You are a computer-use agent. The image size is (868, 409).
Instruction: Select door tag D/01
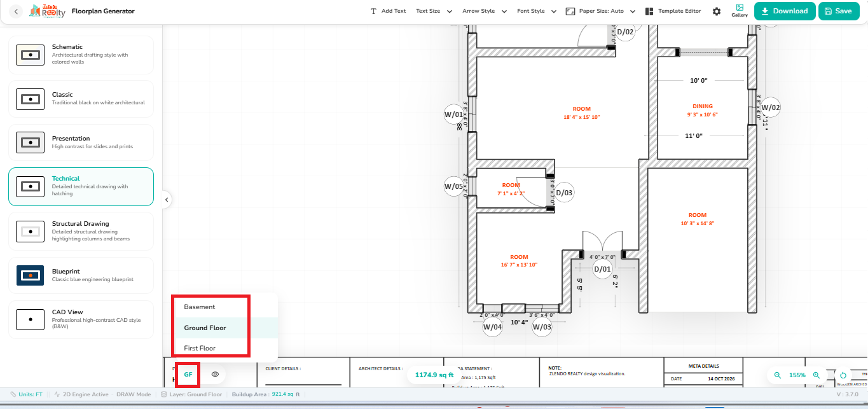pos(602,269)
